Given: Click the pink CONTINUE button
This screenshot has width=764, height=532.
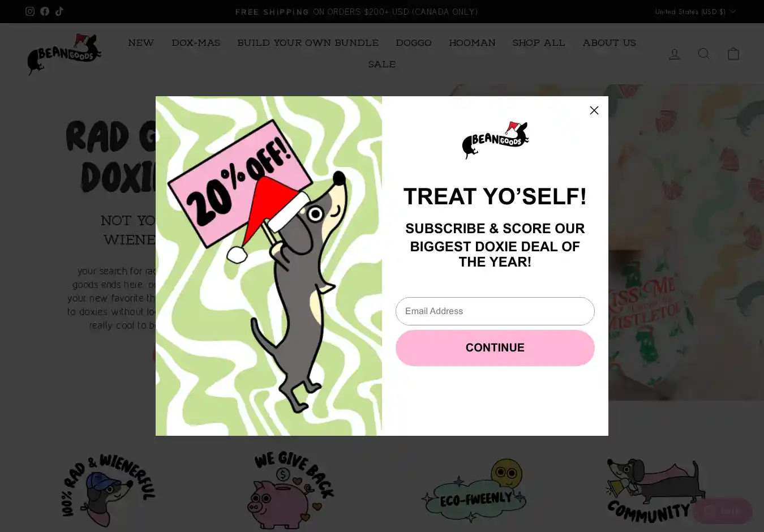Looking at the screenshot, I should pos(495,348).
